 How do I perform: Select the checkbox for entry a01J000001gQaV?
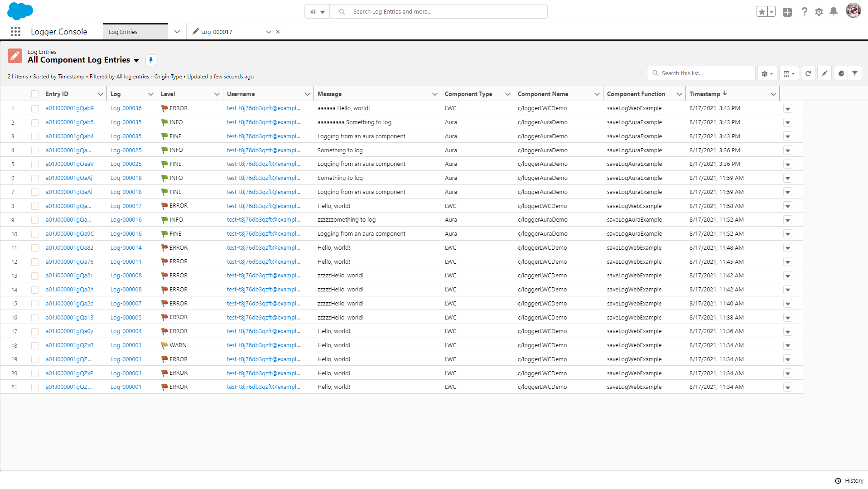(35, 164)
